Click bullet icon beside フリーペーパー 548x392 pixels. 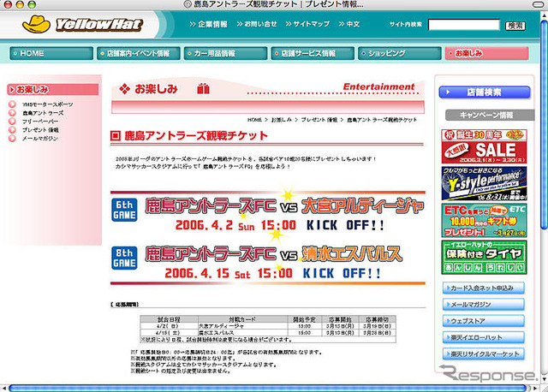[x=12, y=121]
